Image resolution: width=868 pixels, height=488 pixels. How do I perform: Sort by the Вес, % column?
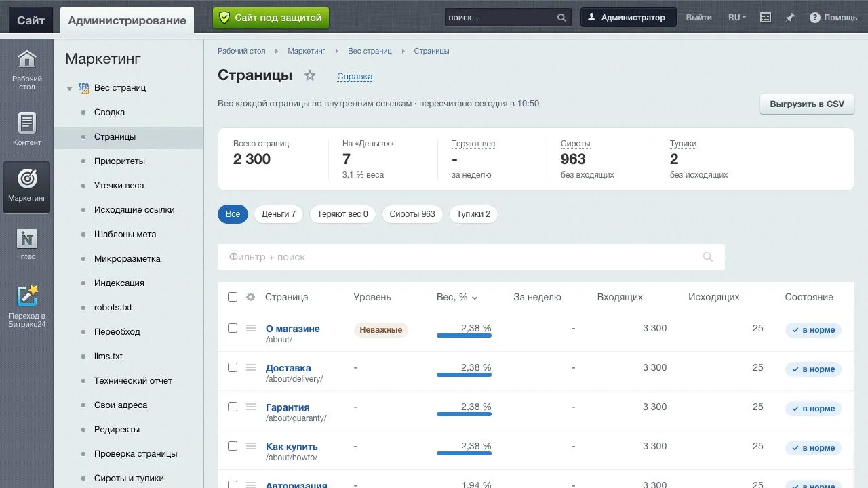[457, 297]
